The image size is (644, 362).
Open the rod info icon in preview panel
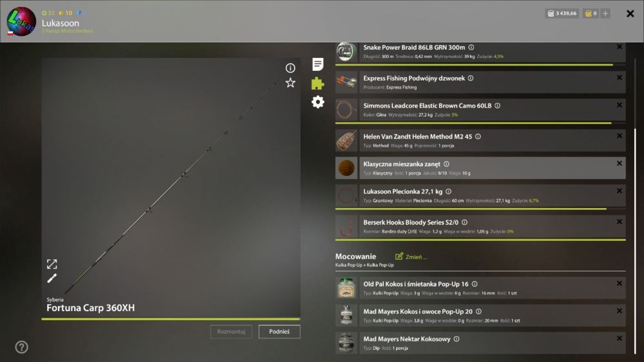click(290, 68)
